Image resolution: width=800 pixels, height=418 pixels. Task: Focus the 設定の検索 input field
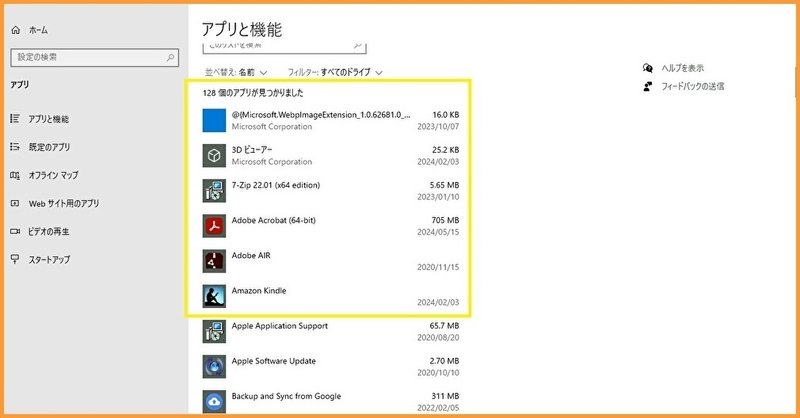pos(95,58)
